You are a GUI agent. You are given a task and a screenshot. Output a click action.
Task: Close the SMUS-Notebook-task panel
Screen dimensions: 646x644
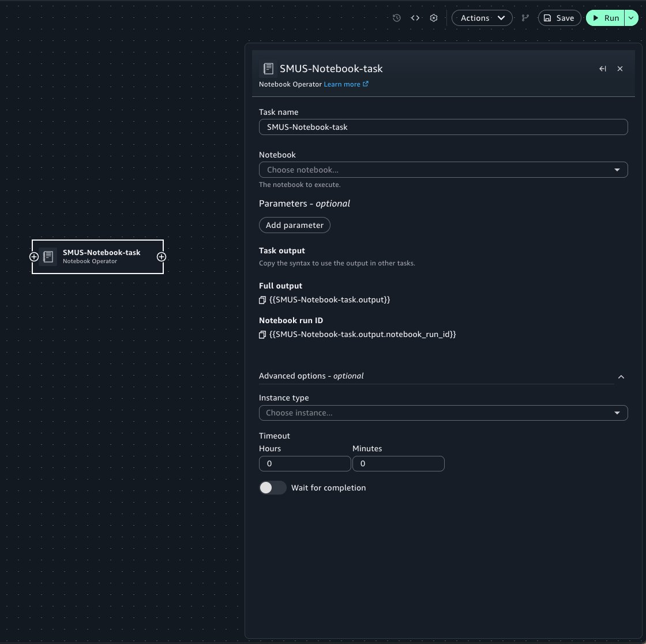click(619, 69)
